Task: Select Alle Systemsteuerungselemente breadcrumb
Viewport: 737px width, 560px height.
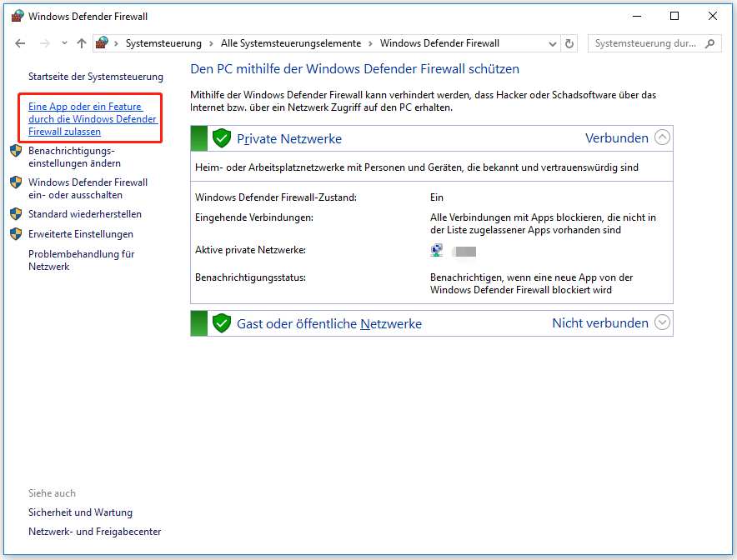Action: [290, 43]
